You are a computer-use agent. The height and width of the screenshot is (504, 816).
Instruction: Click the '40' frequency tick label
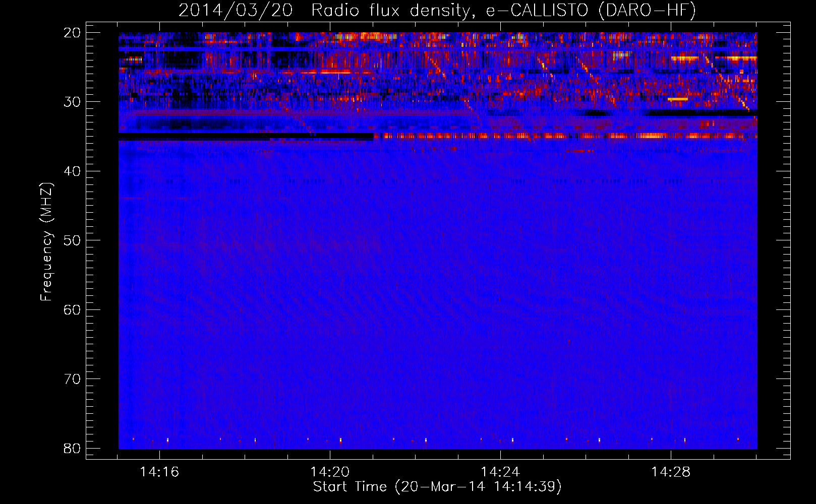coord(73,171)
